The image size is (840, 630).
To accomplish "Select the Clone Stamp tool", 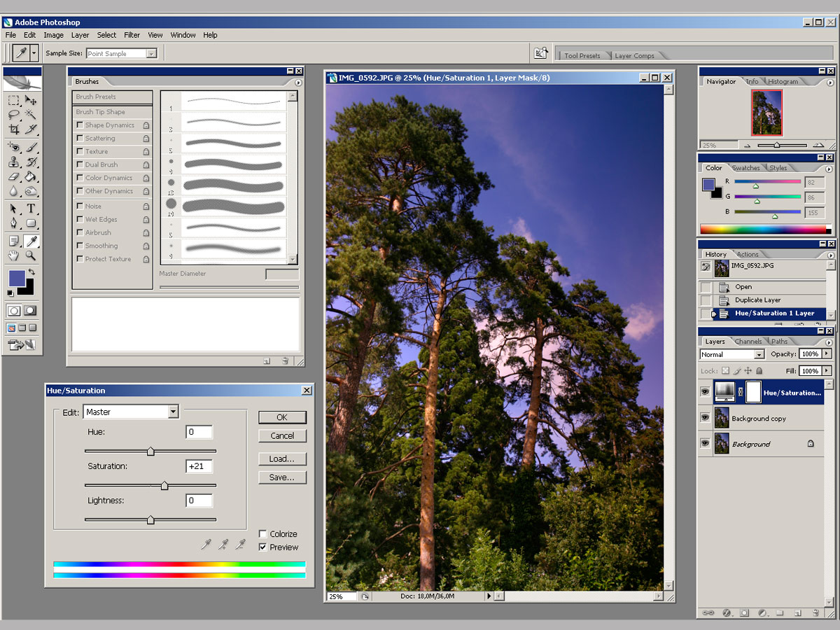I will tap(14, 162).
